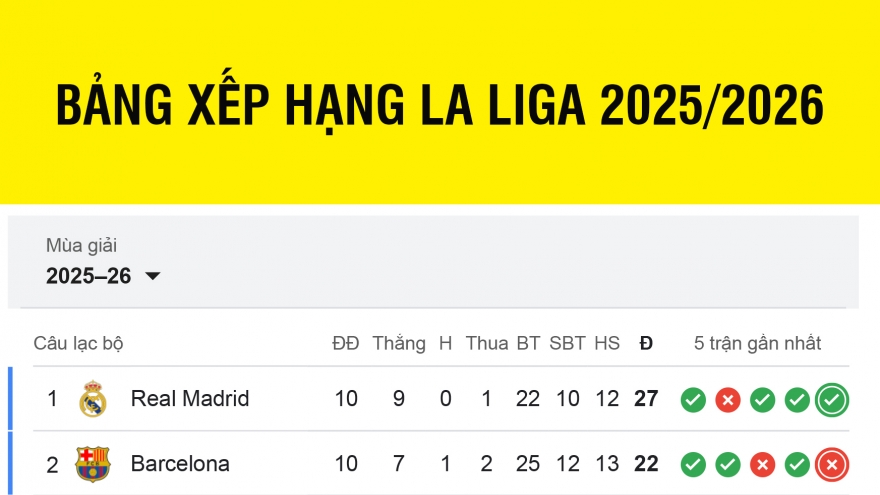Click the Thắng column header
The width and height of the screenshot is (880, 495).
pos(399,343)
